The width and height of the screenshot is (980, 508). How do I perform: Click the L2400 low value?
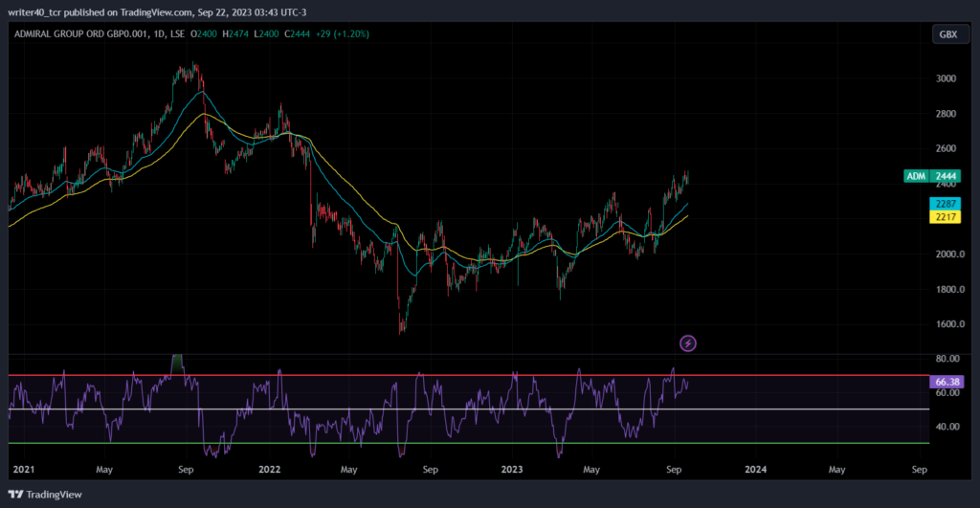pos(266,33)
